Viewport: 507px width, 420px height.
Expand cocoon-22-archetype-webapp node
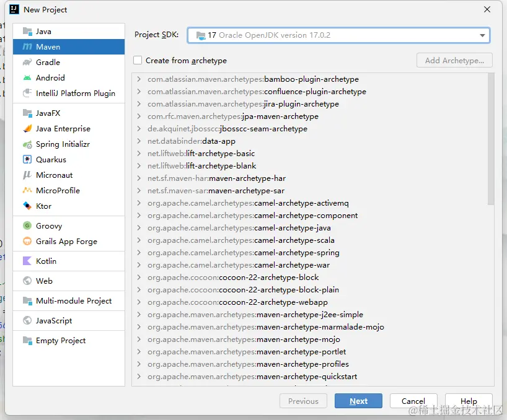point(139,302)
